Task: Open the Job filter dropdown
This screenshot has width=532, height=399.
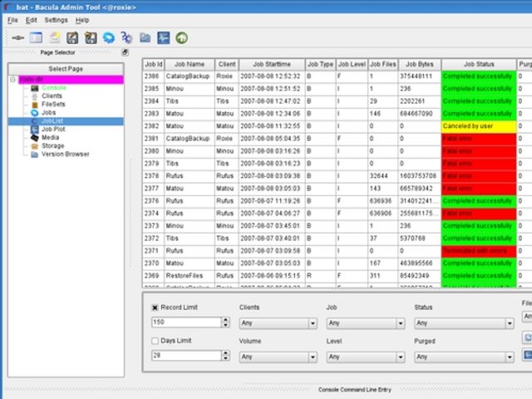Action: [366, 323]
